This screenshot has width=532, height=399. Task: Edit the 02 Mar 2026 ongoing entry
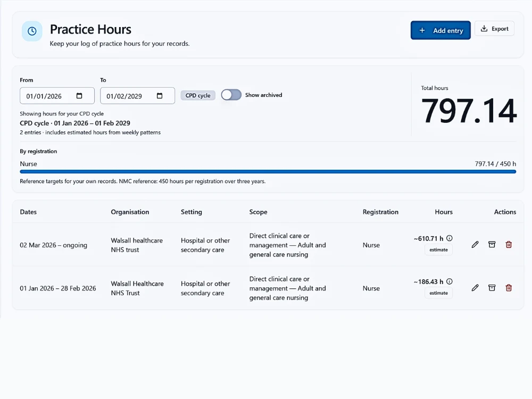(x=475, y=245)
